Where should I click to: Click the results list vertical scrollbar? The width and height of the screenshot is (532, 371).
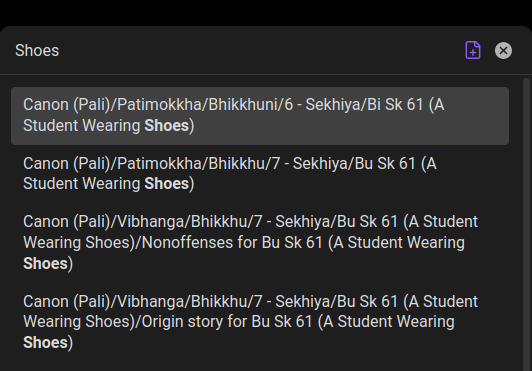coord(526,224)
